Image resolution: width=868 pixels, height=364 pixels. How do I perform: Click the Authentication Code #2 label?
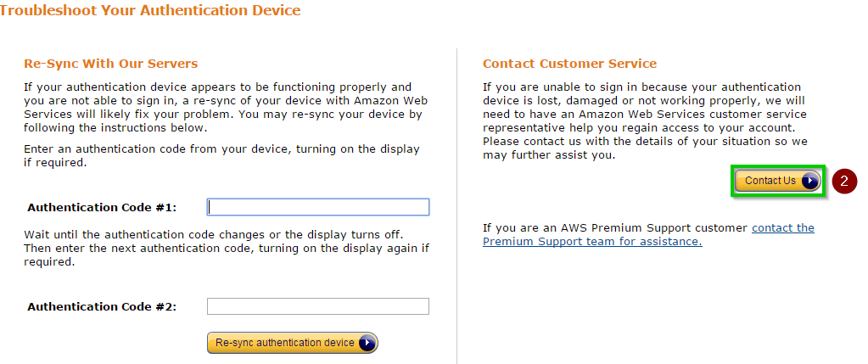point(102,307)
